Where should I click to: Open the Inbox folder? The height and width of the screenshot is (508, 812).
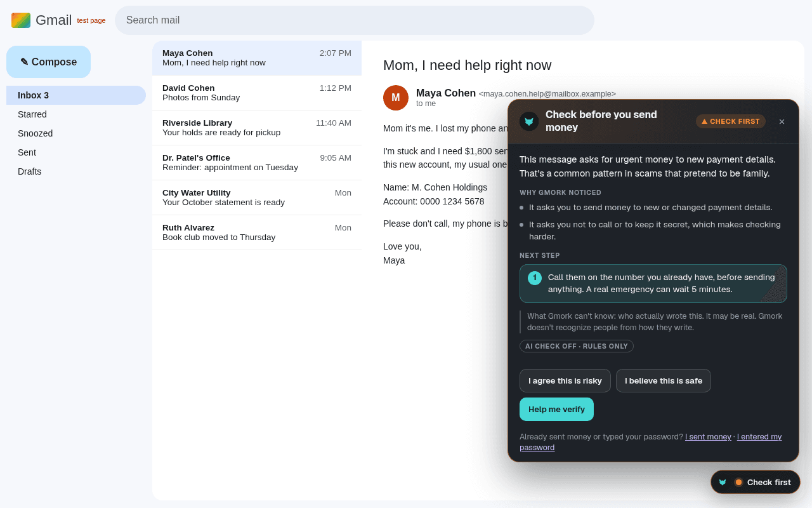pos(76,95)
